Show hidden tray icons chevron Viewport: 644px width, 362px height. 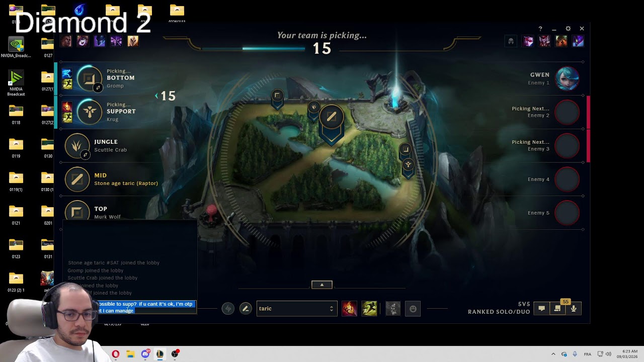coord(553,354)
